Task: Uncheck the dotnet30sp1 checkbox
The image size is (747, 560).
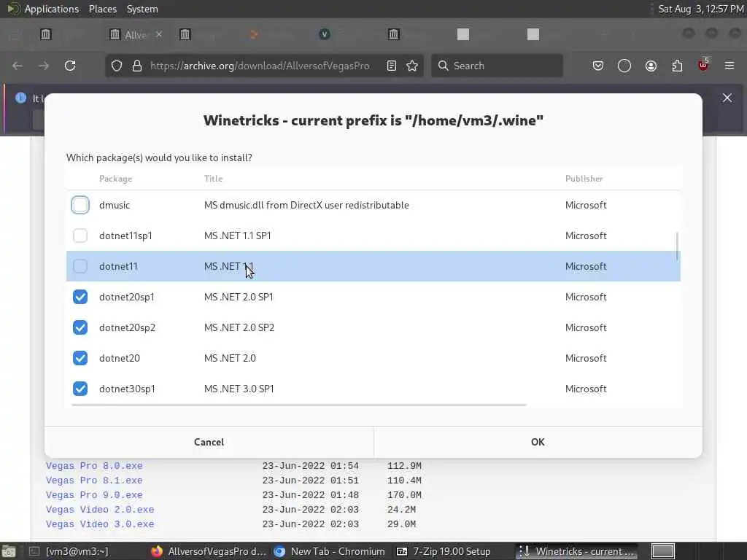Action: tap(80, 389)
